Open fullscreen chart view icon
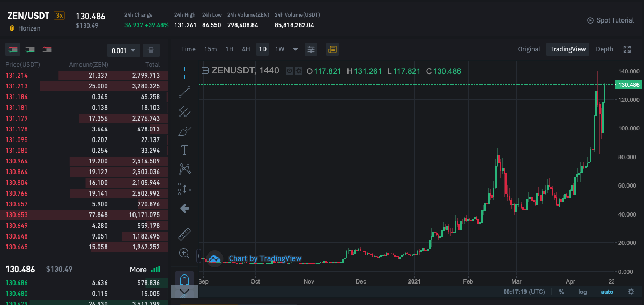This screenshot has width=644, height=305. (627, 49)
